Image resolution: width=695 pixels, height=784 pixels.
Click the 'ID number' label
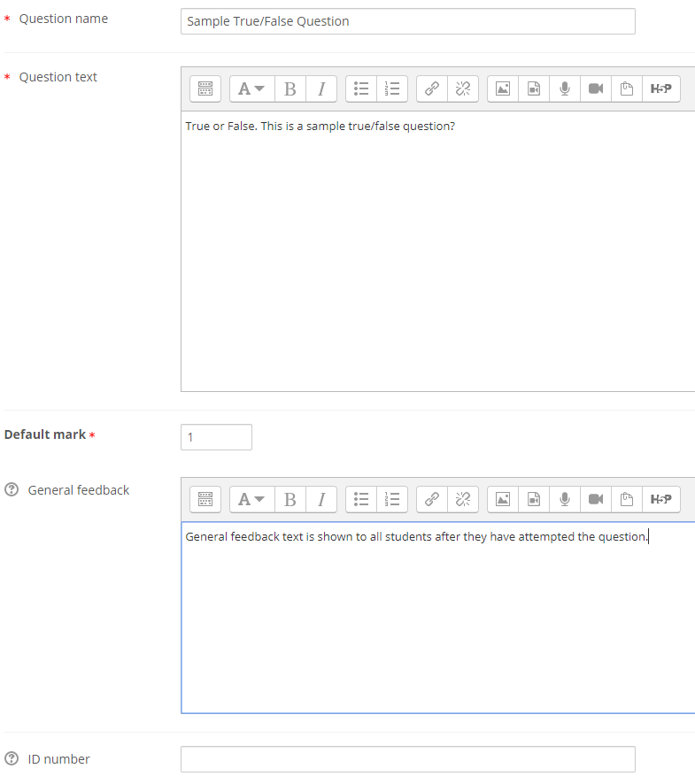pyautogui.click(x=59, y=759)
